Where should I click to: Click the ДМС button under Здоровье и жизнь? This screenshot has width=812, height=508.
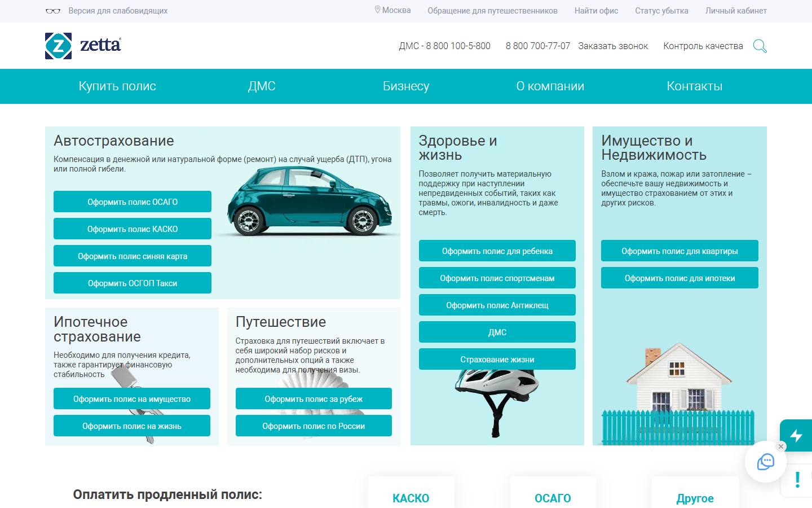point(497,332)
